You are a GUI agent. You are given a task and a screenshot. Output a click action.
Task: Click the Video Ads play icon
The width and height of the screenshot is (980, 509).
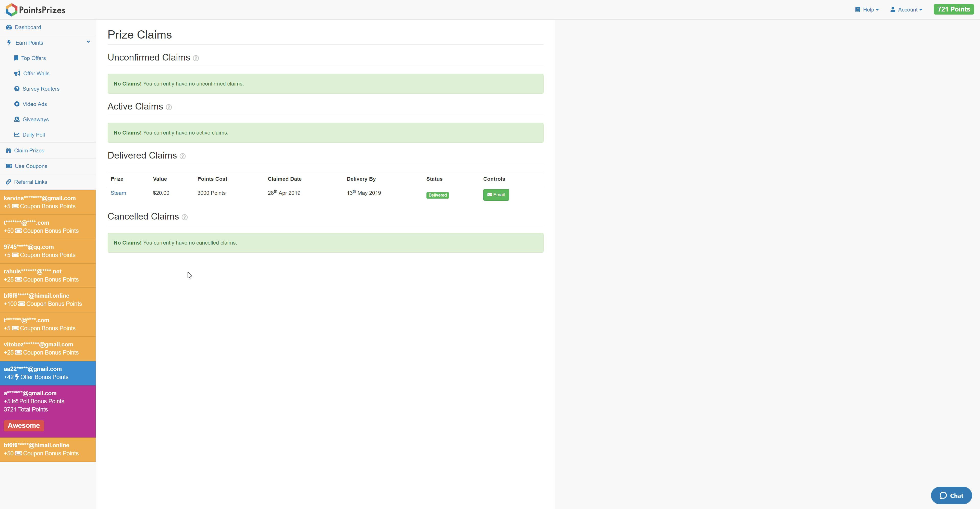coord(17,104)
